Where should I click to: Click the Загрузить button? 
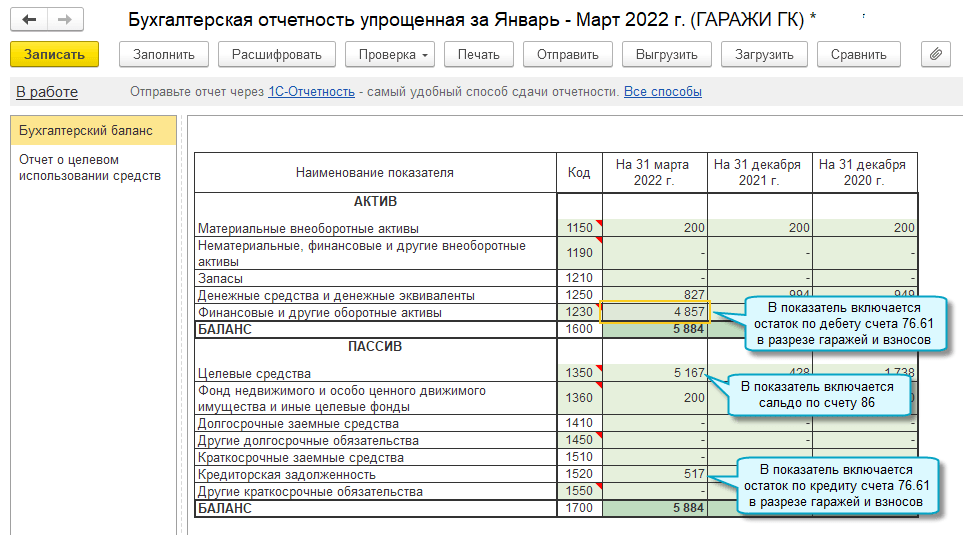764,55
